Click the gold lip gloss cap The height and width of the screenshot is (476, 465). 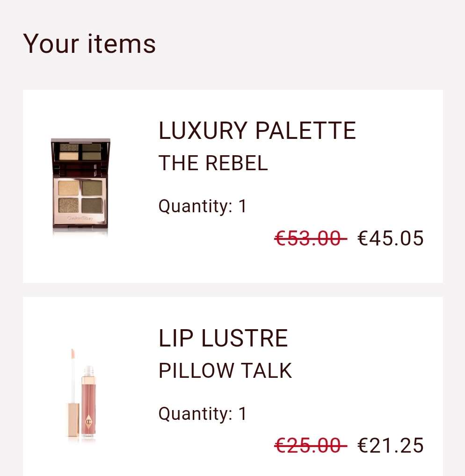coord(73,420)
